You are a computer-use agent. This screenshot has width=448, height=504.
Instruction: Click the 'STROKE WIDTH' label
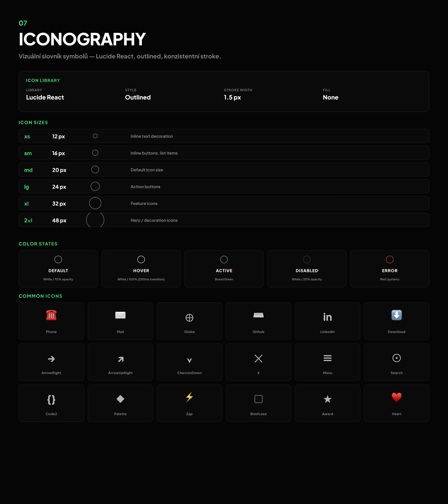(x=238, y=90)
